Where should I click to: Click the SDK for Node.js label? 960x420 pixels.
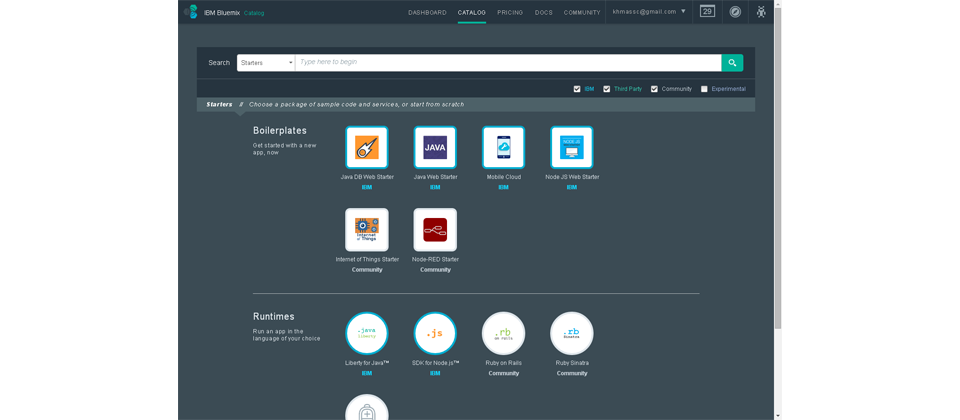[435, 363]
